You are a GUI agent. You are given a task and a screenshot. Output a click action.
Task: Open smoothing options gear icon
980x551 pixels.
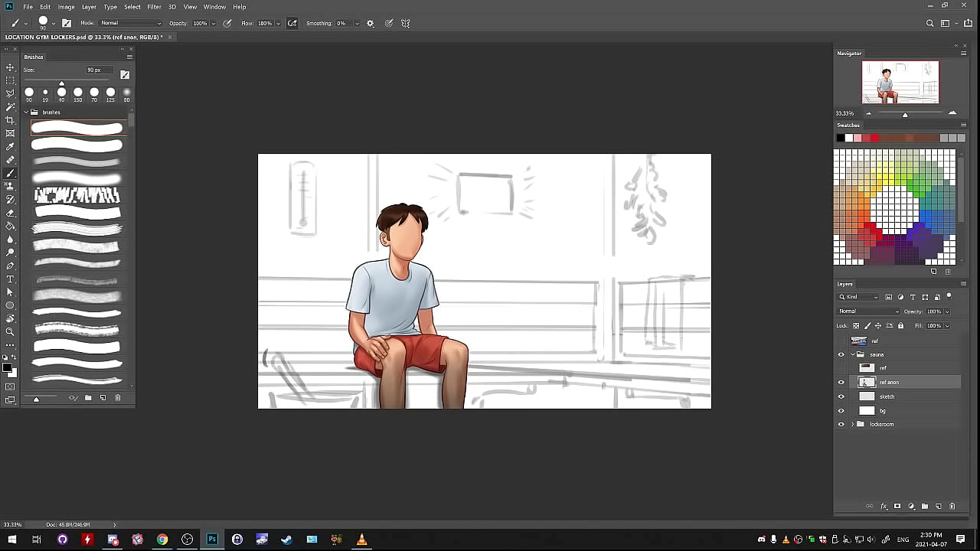pyautogui.click(x=371, y=24)
